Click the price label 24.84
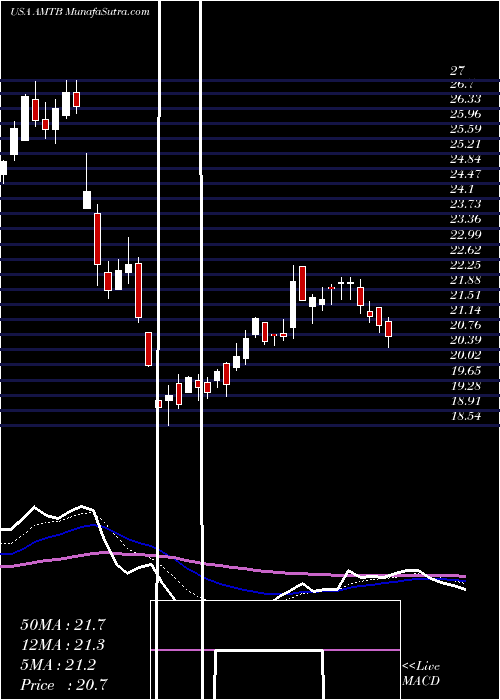Image resolution: width=500 pixels, height=700 pixels. click(x=467, y=160)
